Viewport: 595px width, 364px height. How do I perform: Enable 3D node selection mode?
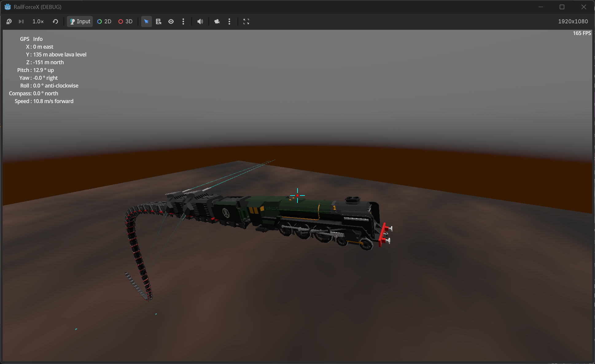[x=125, y=21]
